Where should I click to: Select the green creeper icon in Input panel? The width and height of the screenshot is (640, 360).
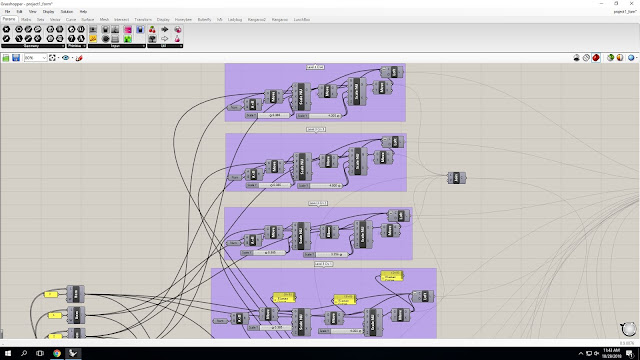(128, 39)
